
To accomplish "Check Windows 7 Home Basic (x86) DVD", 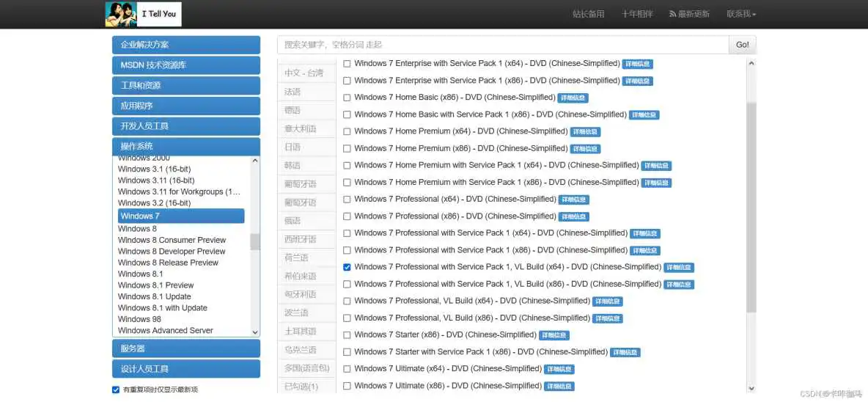I will click(x=347, y=98).
